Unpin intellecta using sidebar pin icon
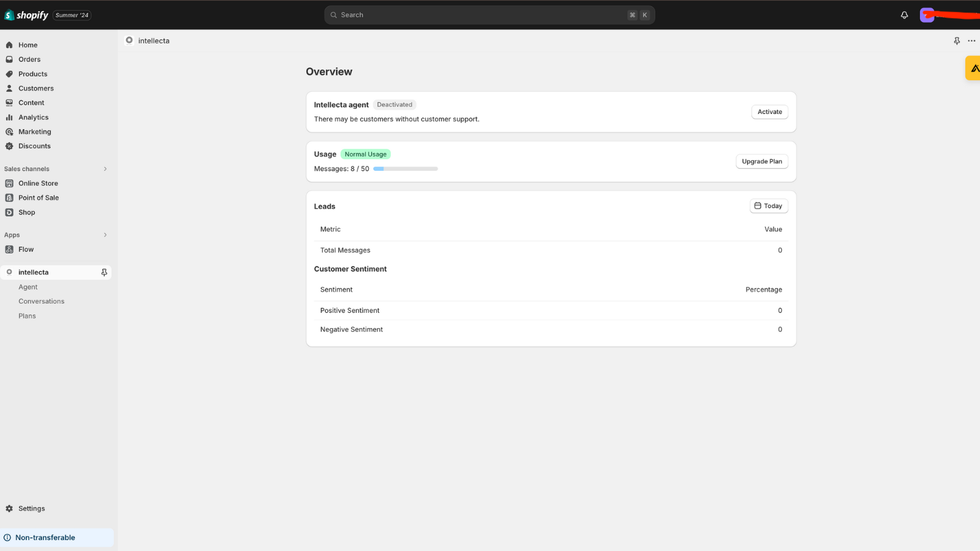 point(104,272)
